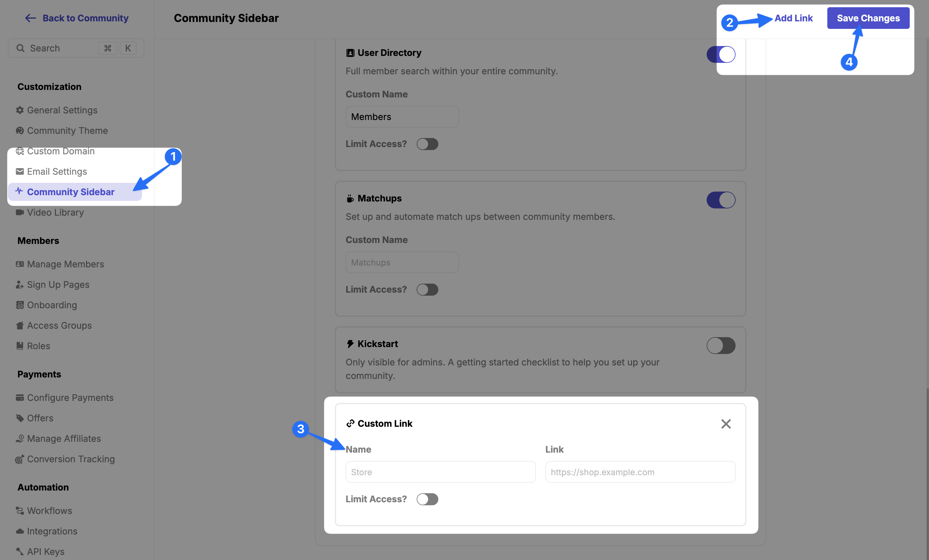929x560 pixels.
Task: Open General Settings page
Action: (x=62, y=110)
